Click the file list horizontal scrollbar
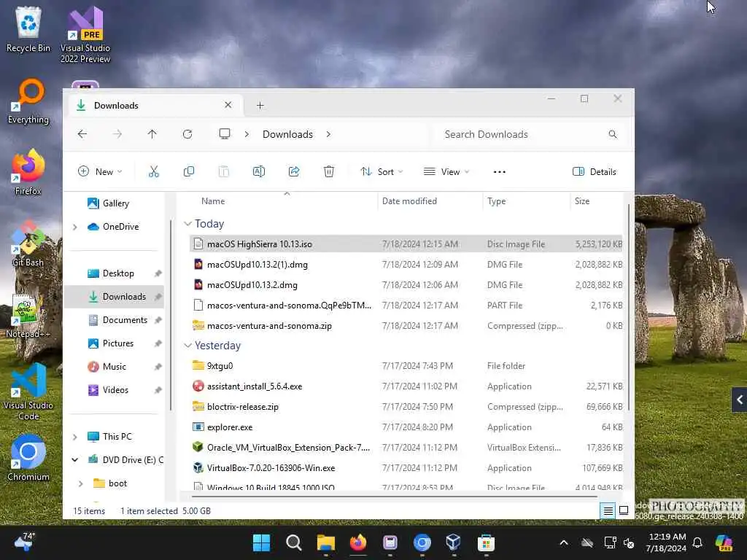The height and width of the screenshot is (560, 747). [395, 496]
